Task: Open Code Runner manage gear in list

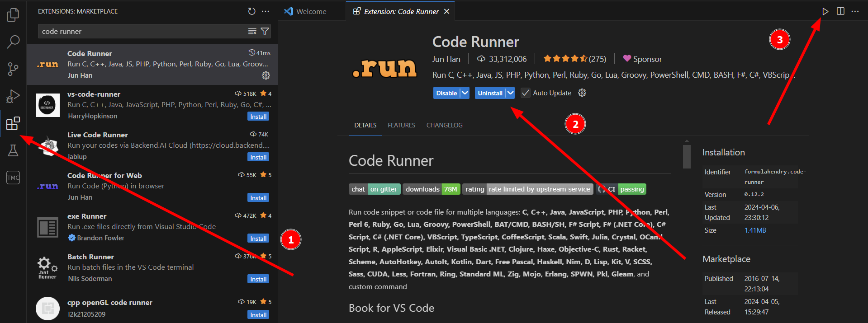Action: click(266, 75)
